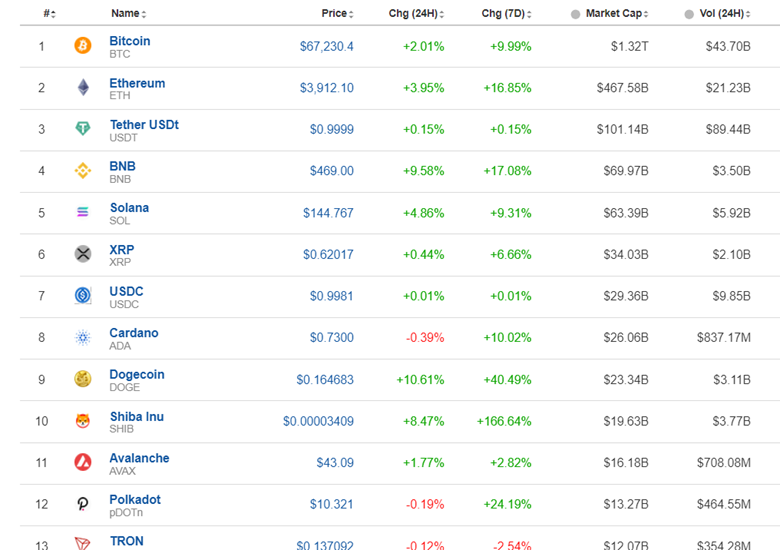Viewport: 780px width, 550px height.
Task: Click the Polkadot logo icon
Action: [83, 504]
